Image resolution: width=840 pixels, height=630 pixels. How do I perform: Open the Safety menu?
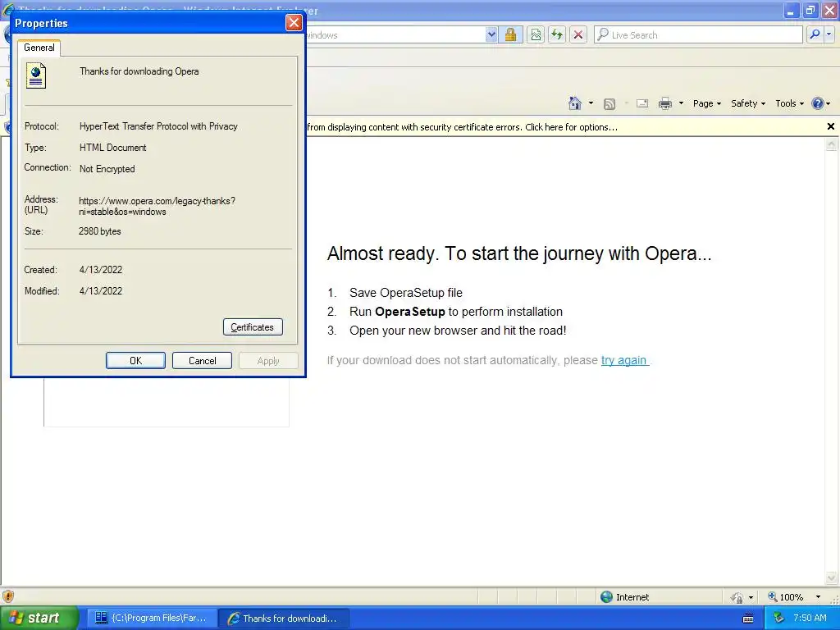pos(748,103)
